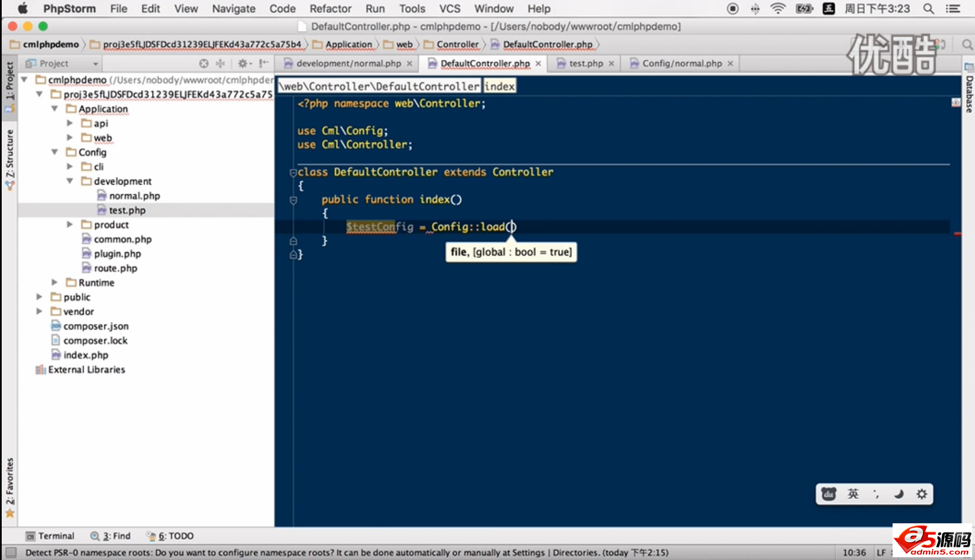Expand the Runtime folder
975x560 pixels.
click(x=54, y=282)
